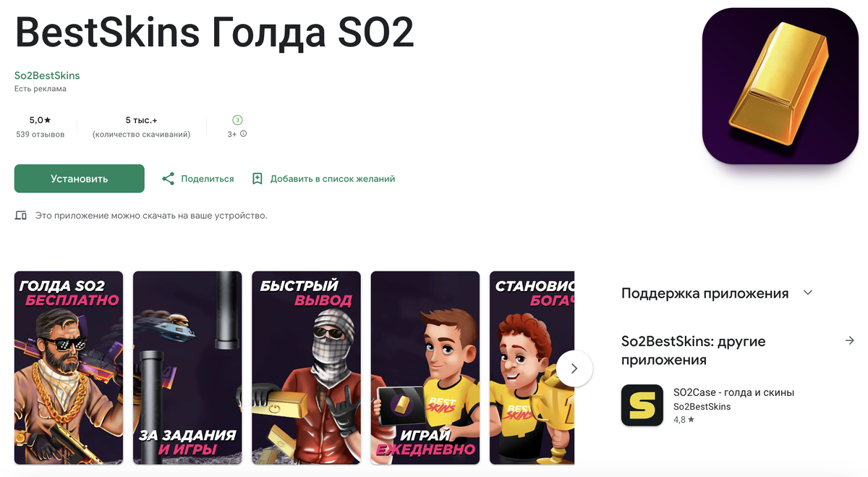
Task: Click the gold bar app icon
Action: (x=780, y=86)
